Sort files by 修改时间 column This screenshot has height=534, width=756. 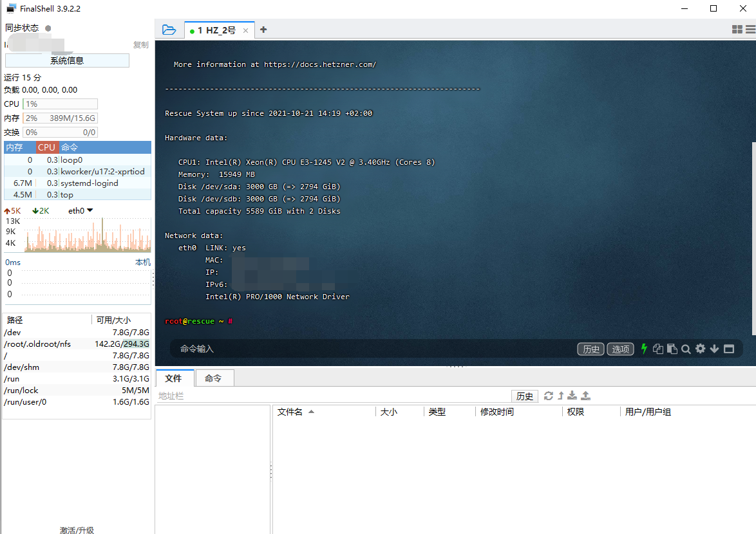click(x=519, y=412)
